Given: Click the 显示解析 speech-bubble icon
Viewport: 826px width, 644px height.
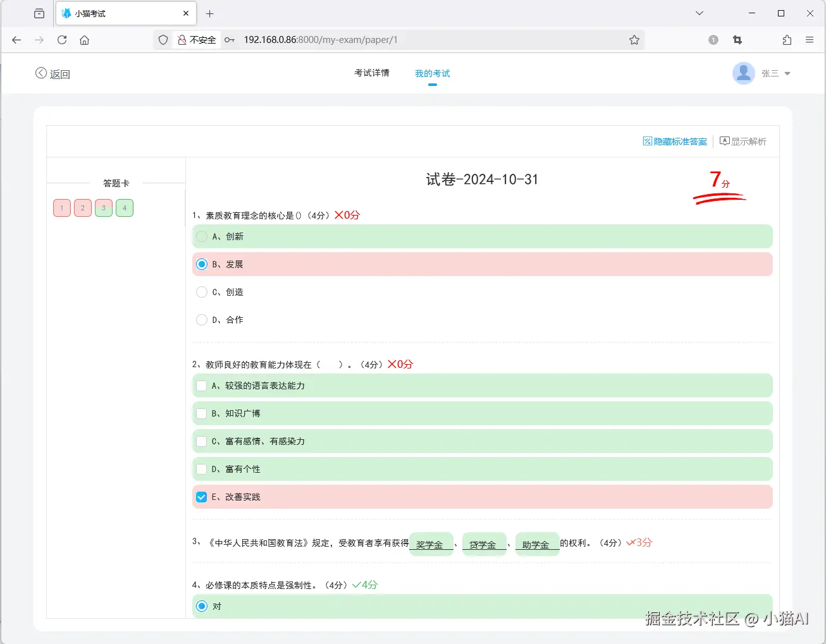Looking at the screenshot, I should [724, 140].
